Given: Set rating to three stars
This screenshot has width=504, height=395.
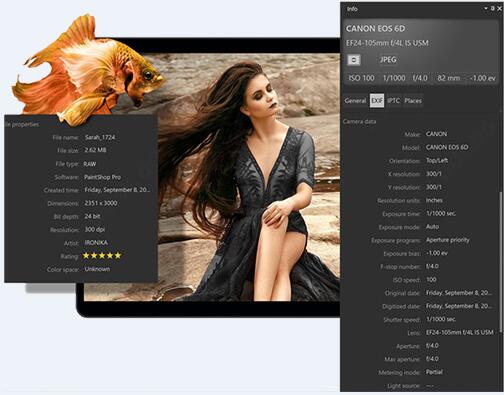Looking at the screenshot, I should pyautogui.click(x=102, y=256).
